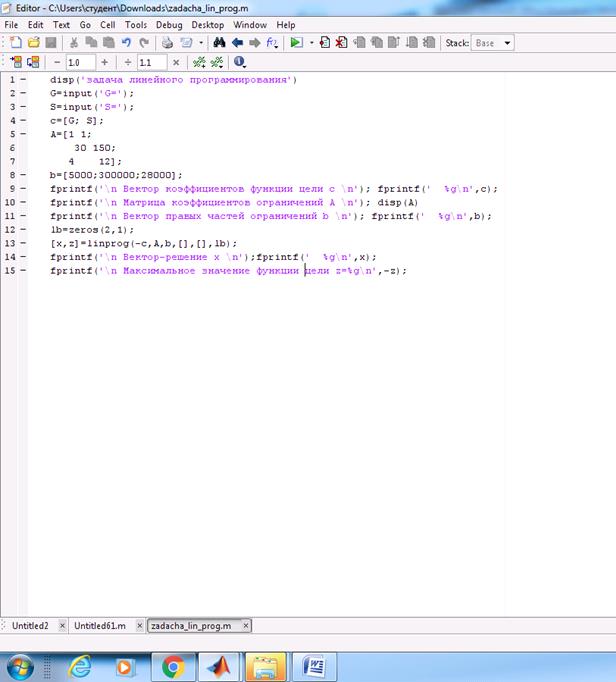Expand the dropdown arrow after the publish icon

coord(201,43)
